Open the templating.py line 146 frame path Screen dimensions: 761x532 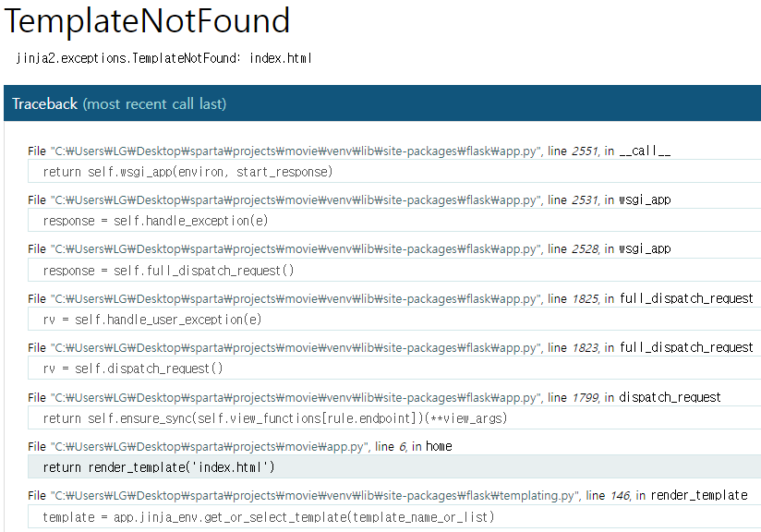pyautogui.click(x=315, y=496)
